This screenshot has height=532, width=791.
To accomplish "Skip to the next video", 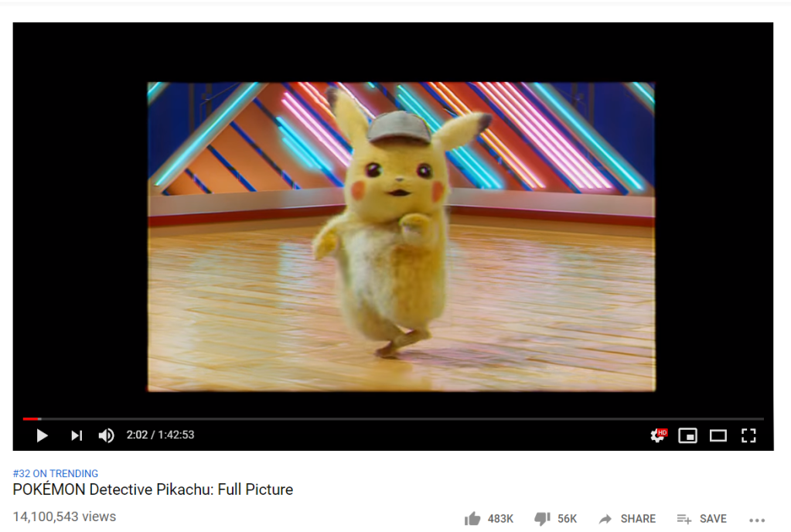I will (x=77, y=435).
